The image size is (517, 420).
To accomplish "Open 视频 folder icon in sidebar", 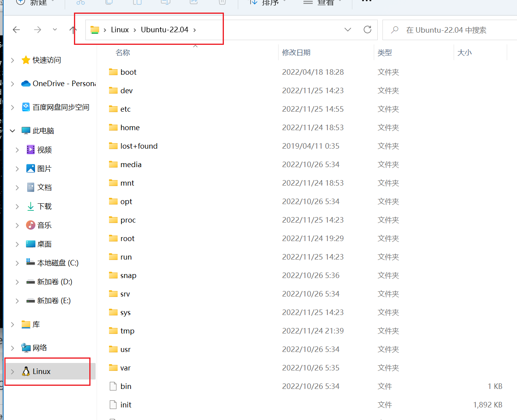I will (x=31, y=149).
